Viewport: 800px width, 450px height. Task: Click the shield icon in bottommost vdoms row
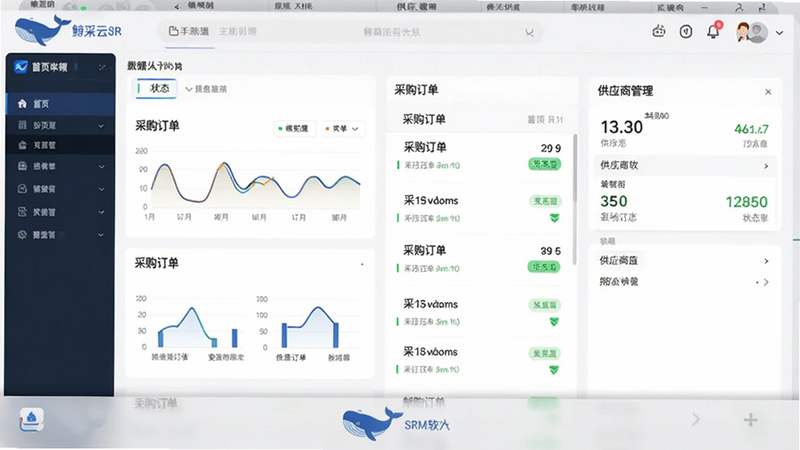tap(554, 370)
